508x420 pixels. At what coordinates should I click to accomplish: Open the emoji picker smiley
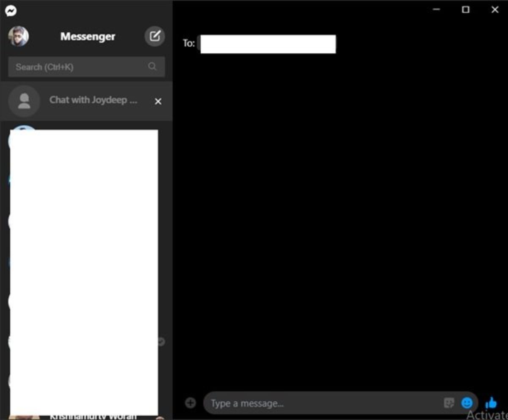467,403
